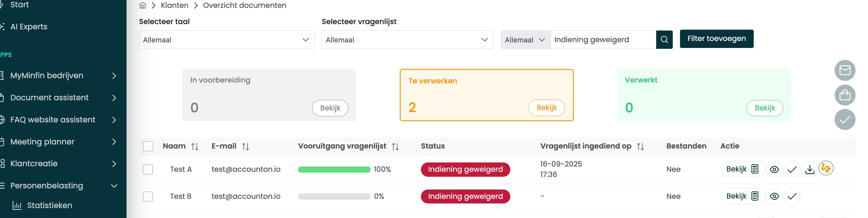Open the Selecteer taal dropdown

tap(227, 40)
